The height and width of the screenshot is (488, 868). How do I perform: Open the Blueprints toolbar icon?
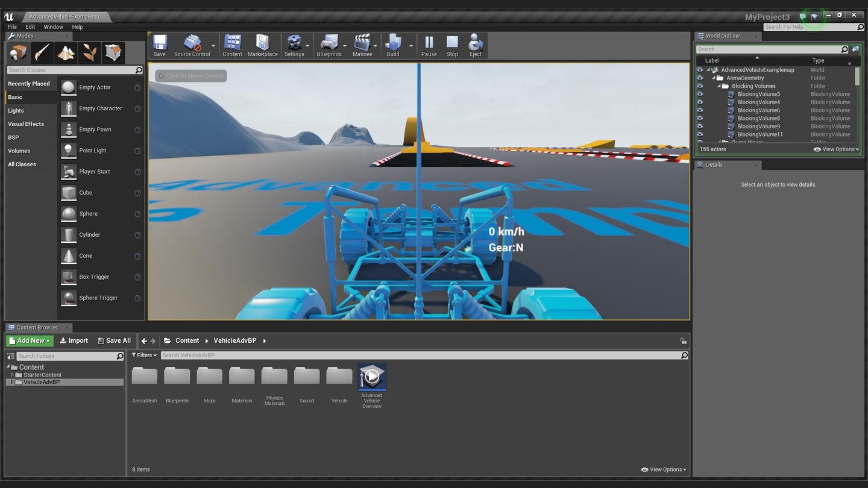pyautogui.click(x=329, y=45)
